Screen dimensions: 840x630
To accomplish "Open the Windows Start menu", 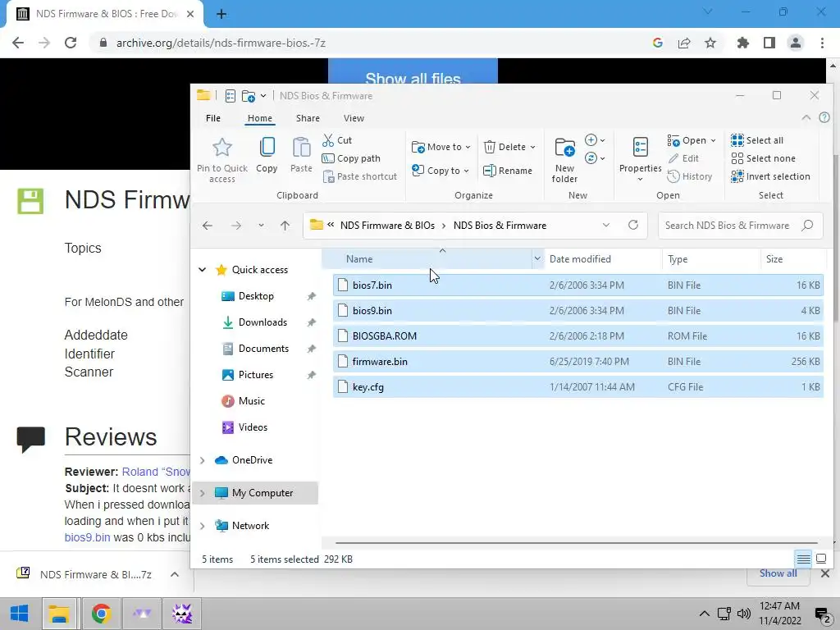I will [x=20, y=614].
